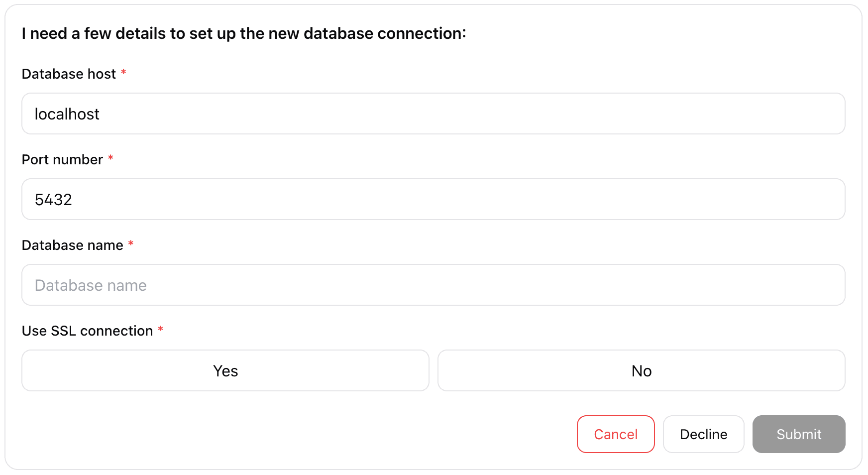The image size is (868, 475).
Task: Click the "Use SSL connection" label
Action: (x=87, y=331)
